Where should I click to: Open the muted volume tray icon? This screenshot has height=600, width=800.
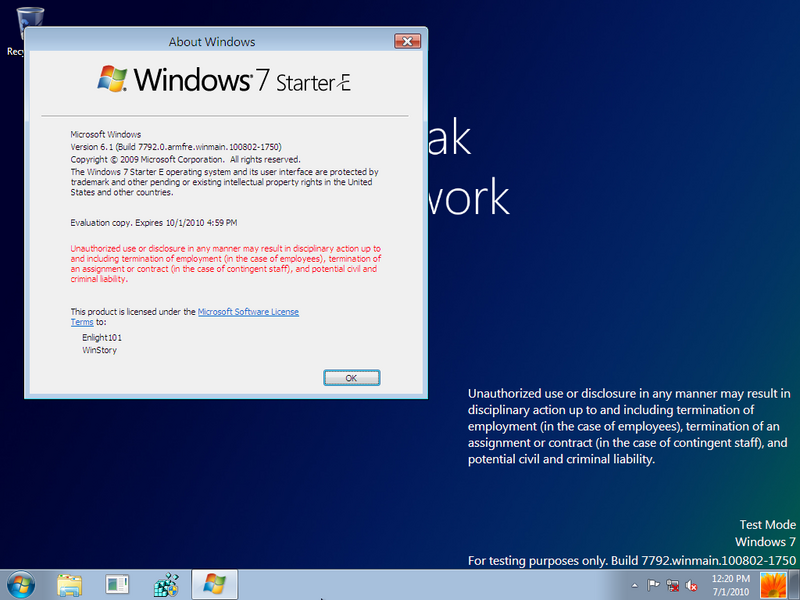(691, 585)
